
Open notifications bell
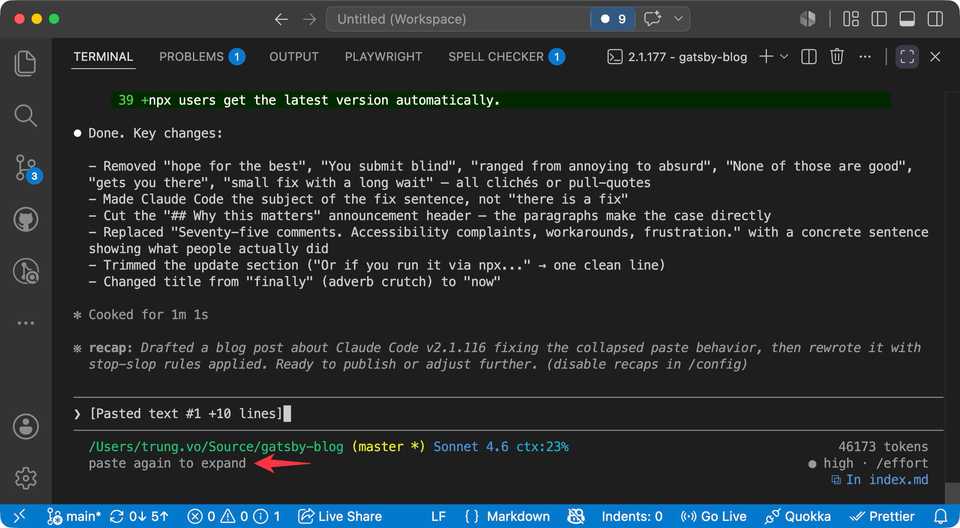point(941,516)
